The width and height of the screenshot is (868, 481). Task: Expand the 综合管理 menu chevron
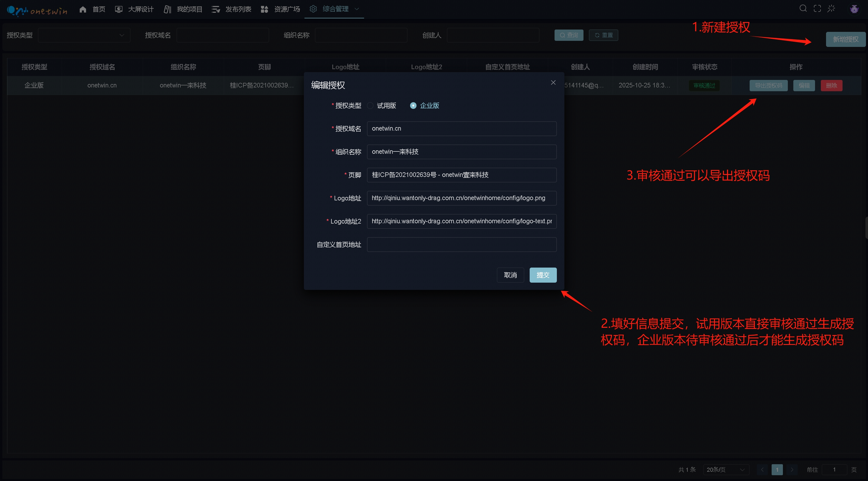point(357,9)
